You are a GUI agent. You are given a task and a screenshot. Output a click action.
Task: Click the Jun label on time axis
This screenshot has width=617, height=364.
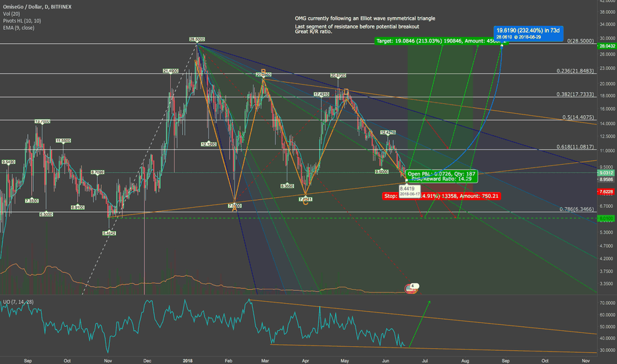385,361
